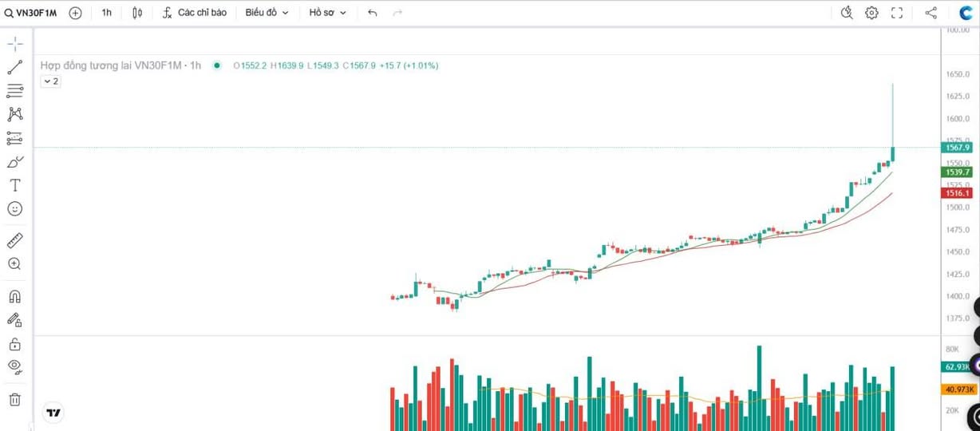980x431 pixels.
Task: Open quick search tool
Action: click(847, 13)
